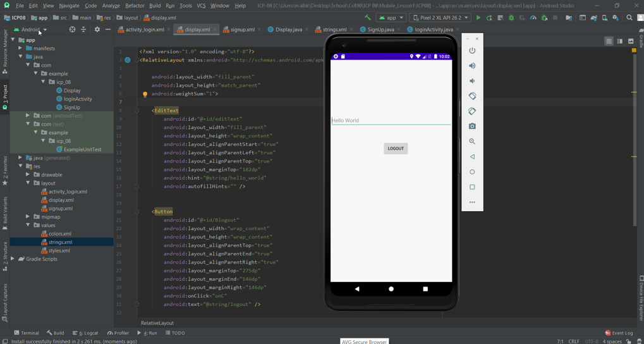Open the Event Log button
644x344 pixels.
[x=619, y=333]
